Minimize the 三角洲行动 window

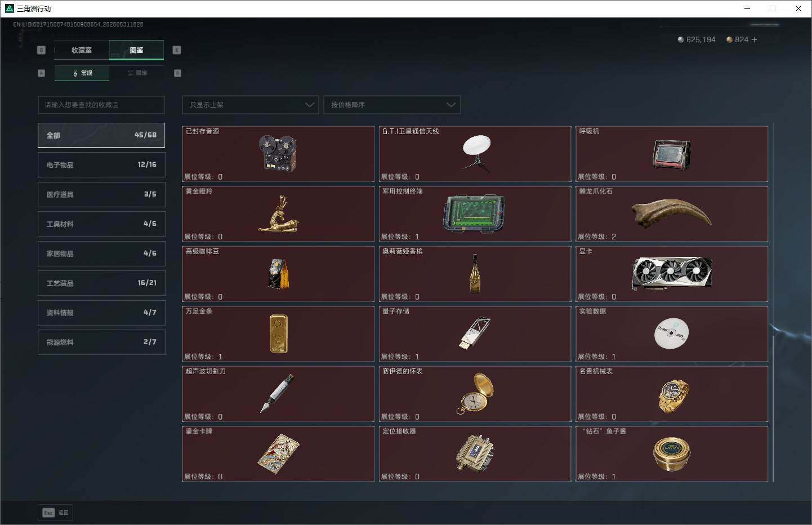[747, 8]
